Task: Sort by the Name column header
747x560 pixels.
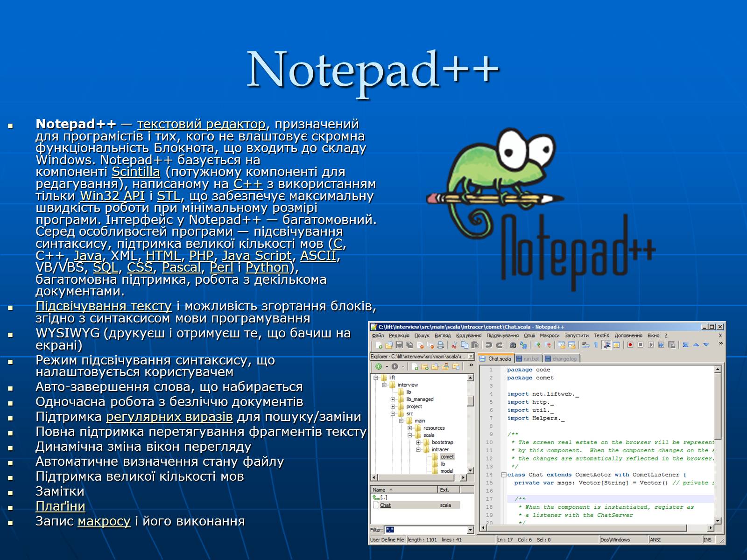Action: click(404, 490)
